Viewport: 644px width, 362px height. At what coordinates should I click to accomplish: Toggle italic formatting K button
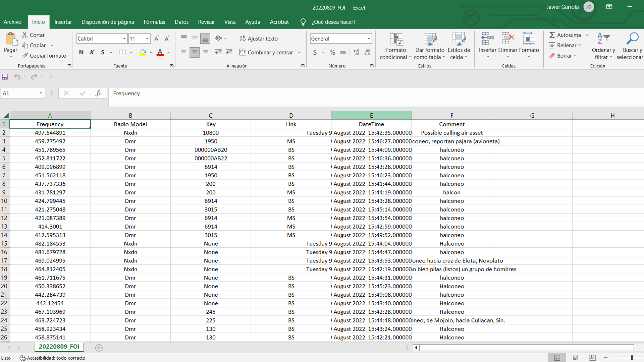[92, 52]
